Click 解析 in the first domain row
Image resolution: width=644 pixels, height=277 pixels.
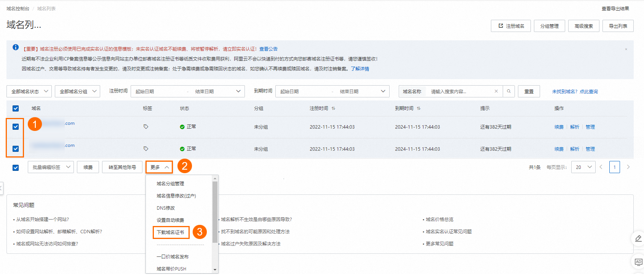[x=575, y=127]
